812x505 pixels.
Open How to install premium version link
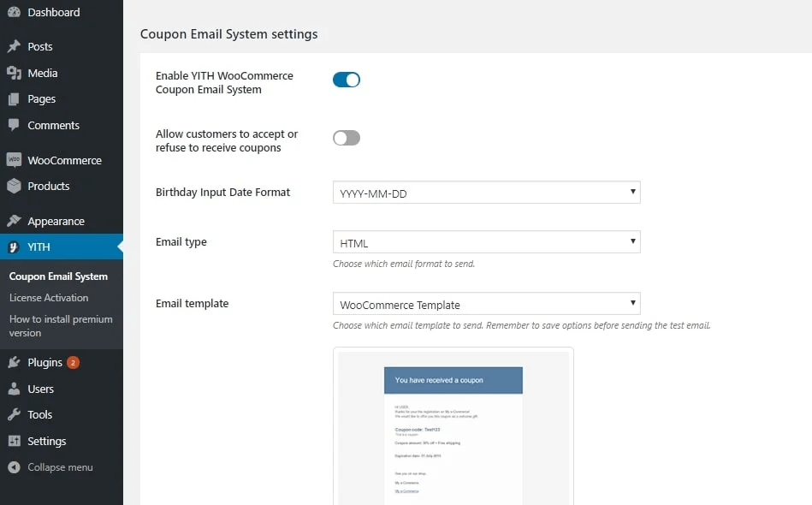(x=61, y=326)
